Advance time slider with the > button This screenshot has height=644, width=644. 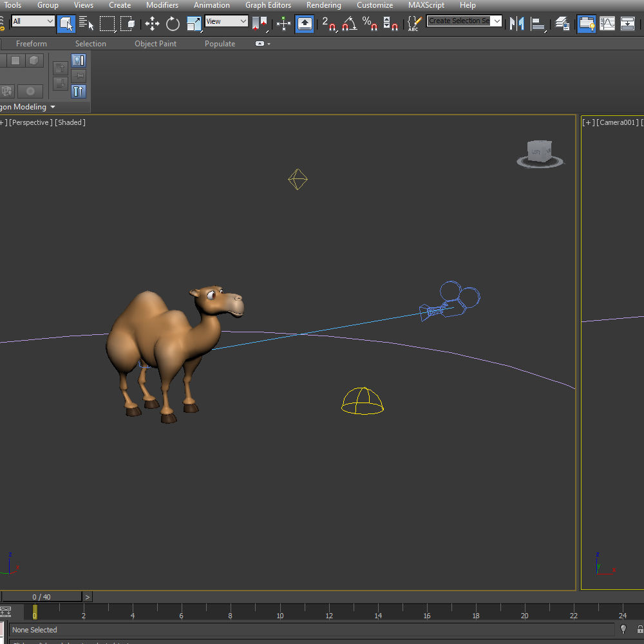pyautogui.click(x=87, y=597)
